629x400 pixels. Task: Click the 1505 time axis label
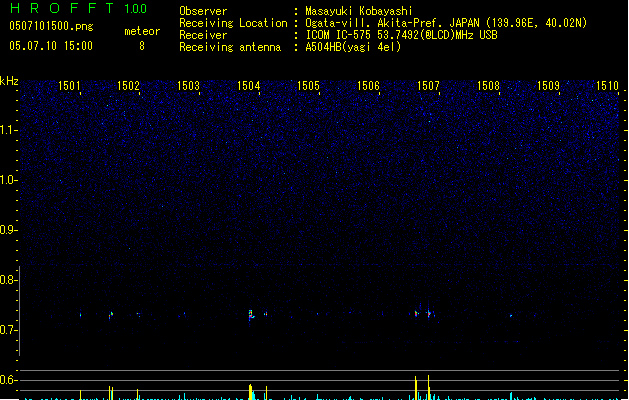308,86
